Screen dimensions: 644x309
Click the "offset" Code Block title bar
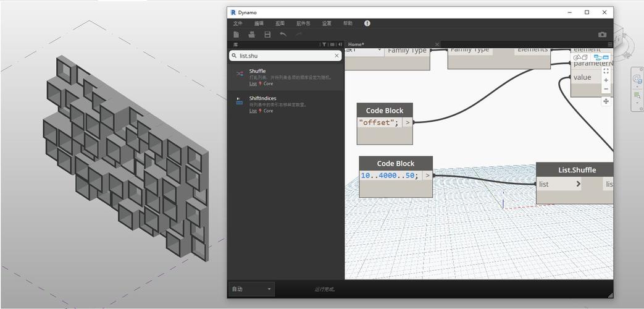point(385,111)
